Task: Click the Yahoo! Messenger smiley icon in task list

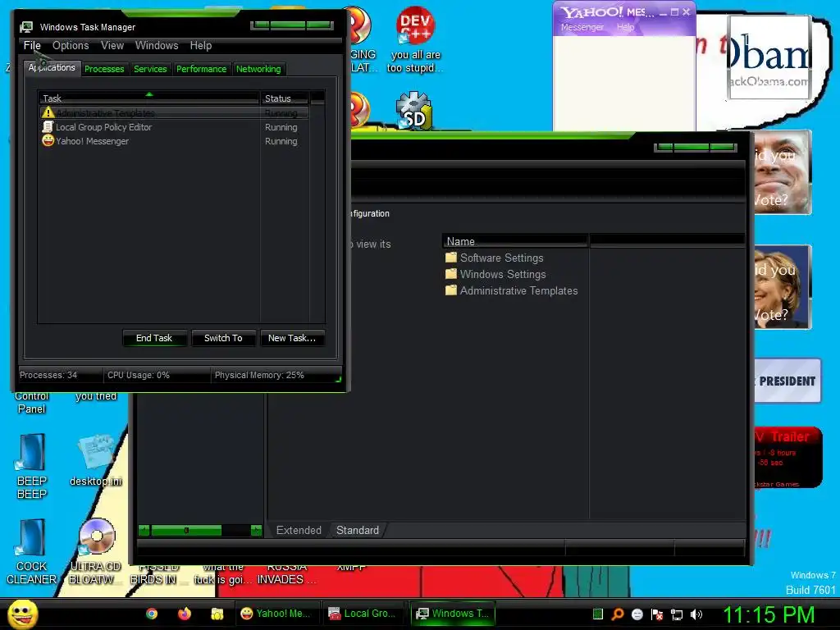Action: (48, 141)
